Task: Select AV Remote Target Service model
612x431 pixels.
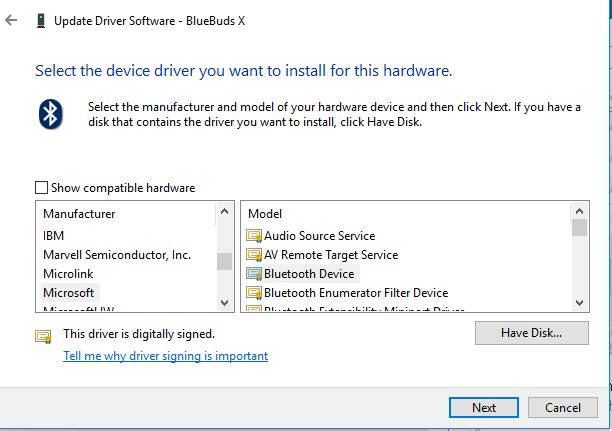Action: click(x=331, y=255)
